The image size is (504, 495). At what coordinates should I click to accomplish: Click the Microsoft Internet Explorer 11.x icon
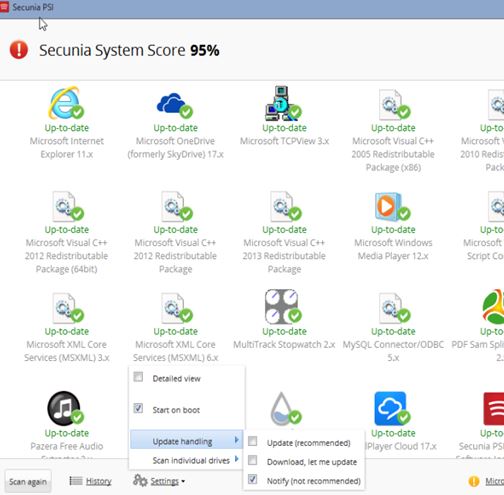coord(66,103)
